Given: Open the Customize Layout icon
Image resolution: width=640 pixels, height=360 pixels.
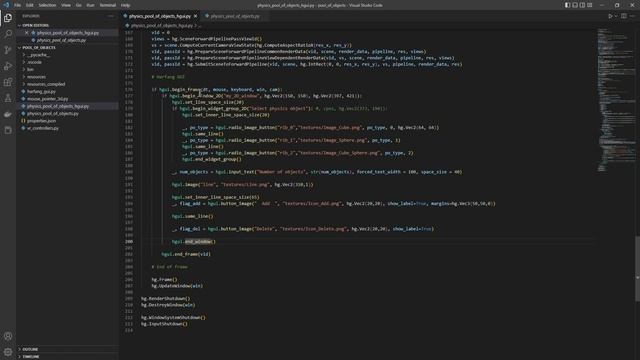Looking at the screenshot, I should click(x=590, y=5).
